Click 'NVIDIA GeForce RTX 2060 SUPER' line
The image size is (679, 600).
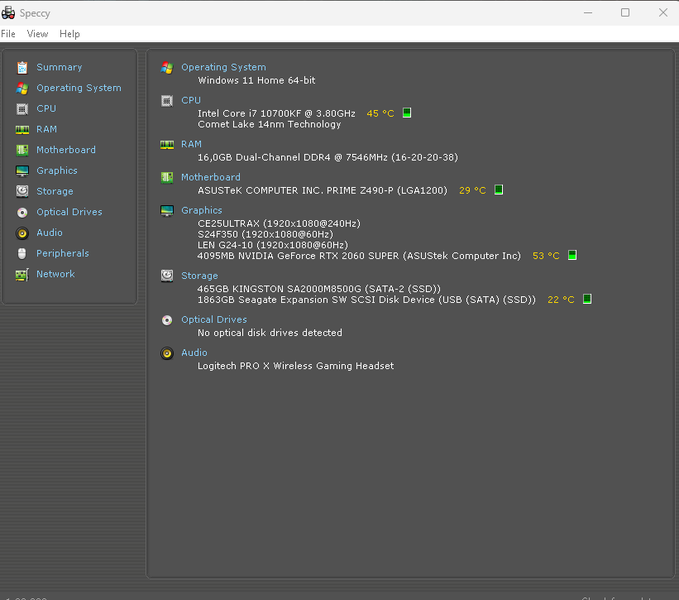click(x=359, y=256)
